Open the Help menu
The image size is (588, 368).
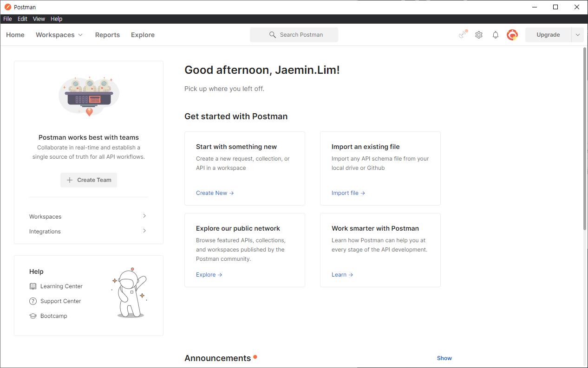(57, 19)
